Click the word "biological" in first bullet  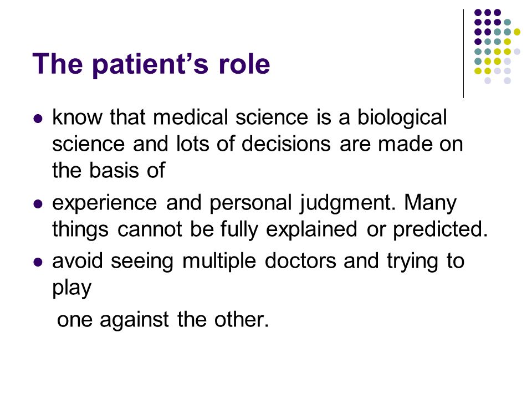tap(402, 119)
